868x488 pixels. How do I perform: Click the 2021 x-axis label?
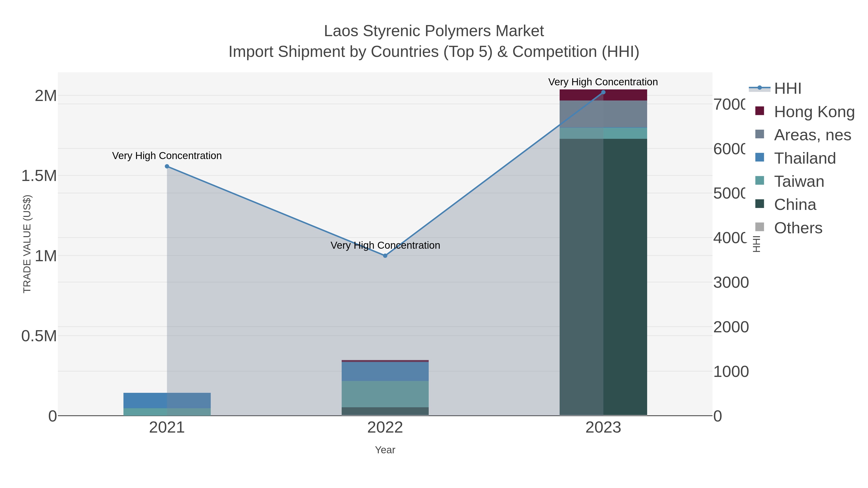tap(167, 428)
